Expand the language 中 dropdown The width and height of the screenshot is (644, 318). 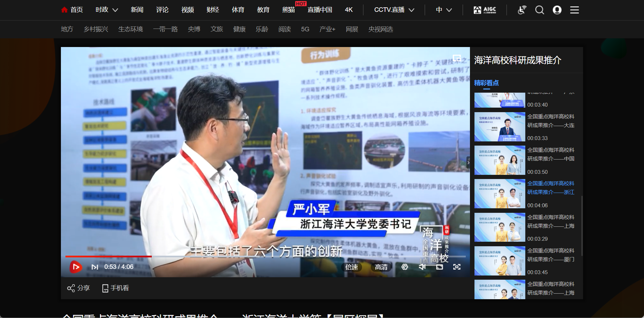444,10
